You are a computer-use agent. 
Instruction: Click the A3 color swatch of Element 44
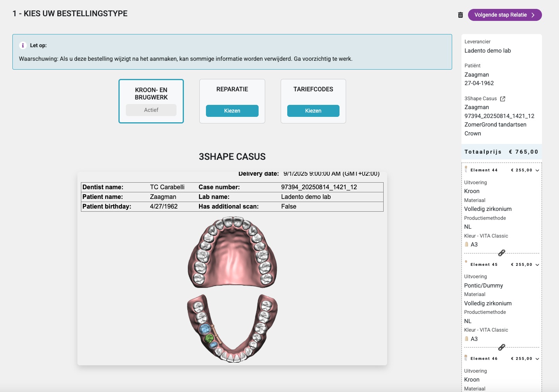(x=466, y=245)
